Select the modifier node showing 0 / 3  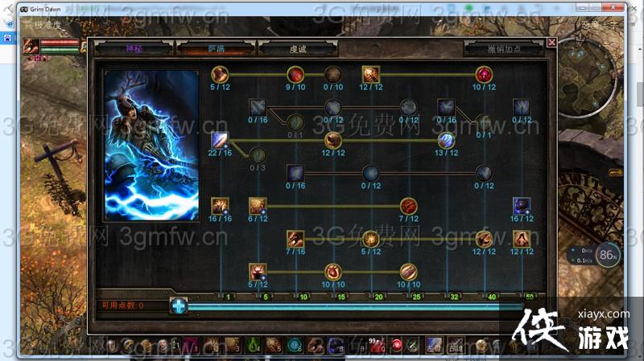(x=258, y=156)
